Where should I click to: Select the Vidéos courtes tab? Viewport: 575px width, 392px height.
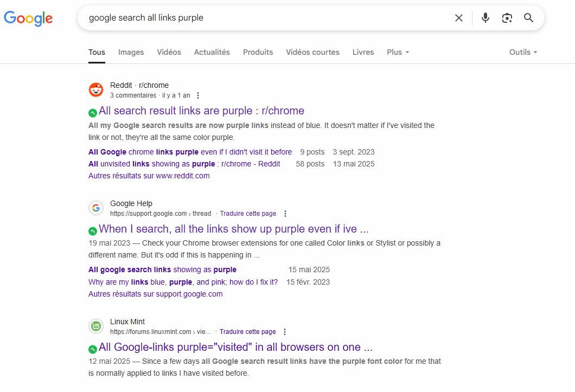pyautogui.click(x=313, y=52)
